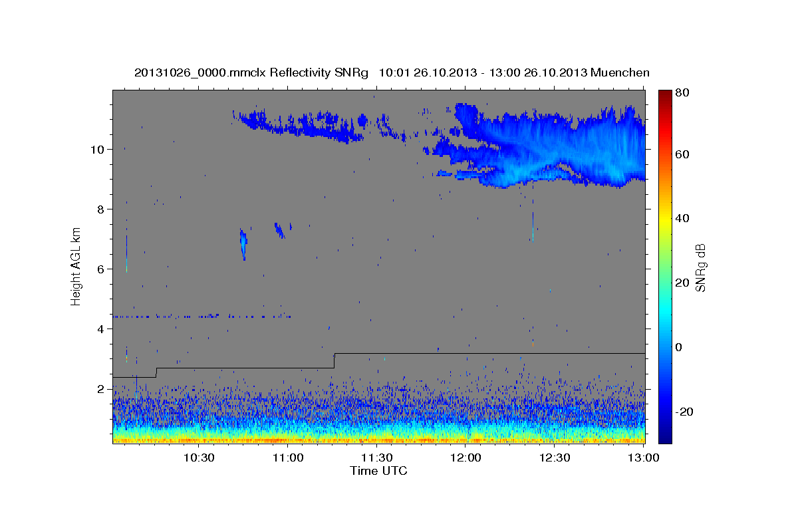
Task: Click the colorbar value label 80
Action: [684, 93]
